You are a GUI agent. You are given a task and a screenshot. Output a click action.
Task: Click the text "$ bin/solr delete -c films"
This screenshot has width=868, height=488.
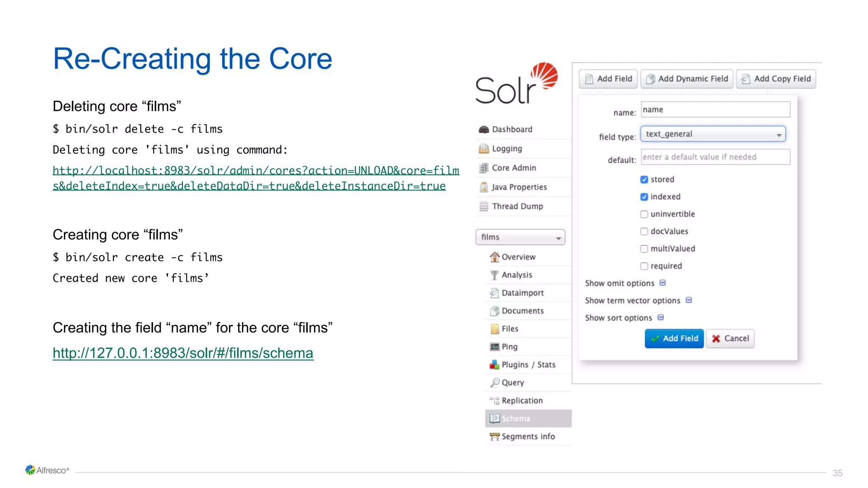tap(138, 129)
